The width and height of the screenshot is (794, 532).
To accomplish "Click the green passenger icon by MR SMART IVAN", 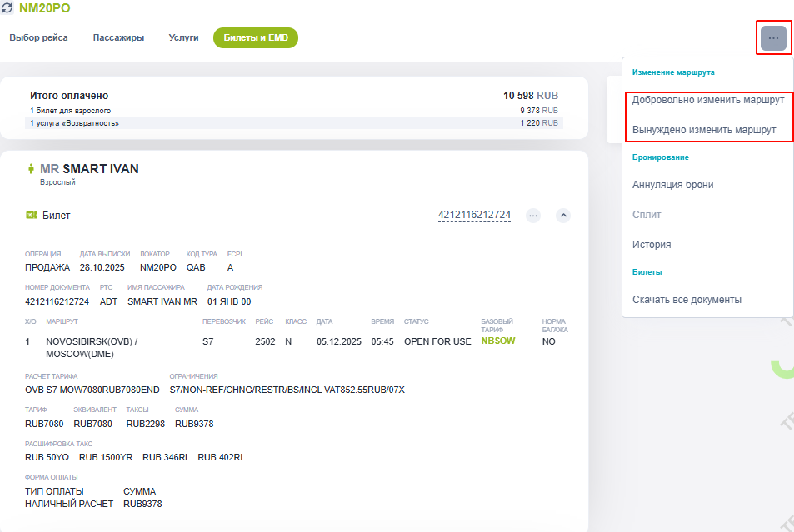I will 32,169.
